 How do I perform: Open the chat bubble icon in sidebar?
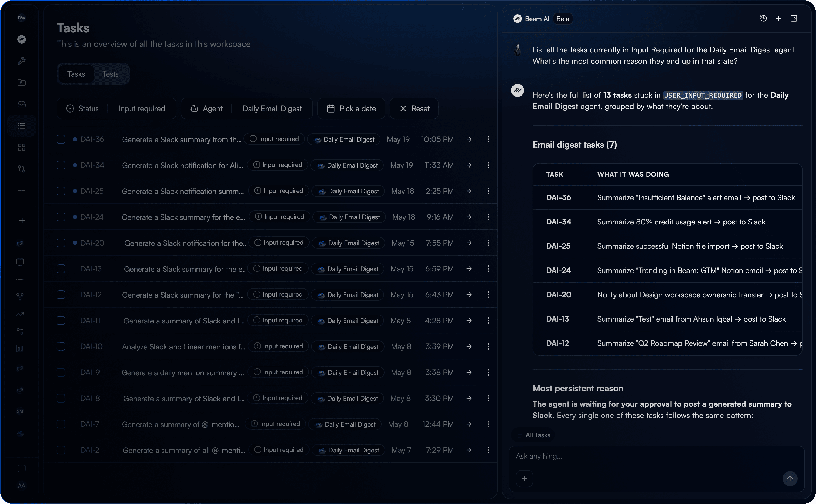point(22,469)
